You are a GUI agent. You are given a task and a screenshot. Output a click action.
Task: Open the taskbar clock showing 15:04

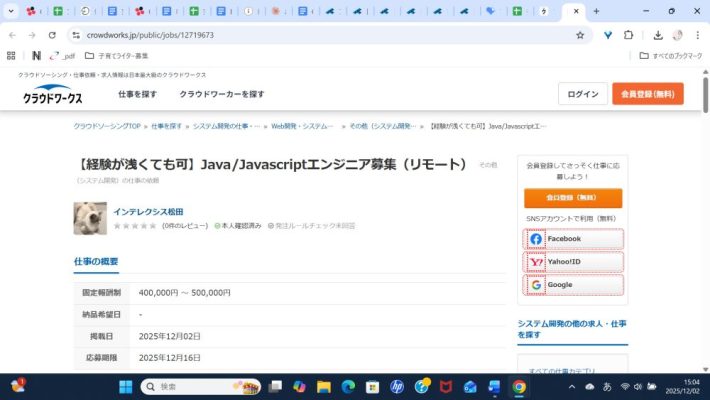[x=682, y=386]
